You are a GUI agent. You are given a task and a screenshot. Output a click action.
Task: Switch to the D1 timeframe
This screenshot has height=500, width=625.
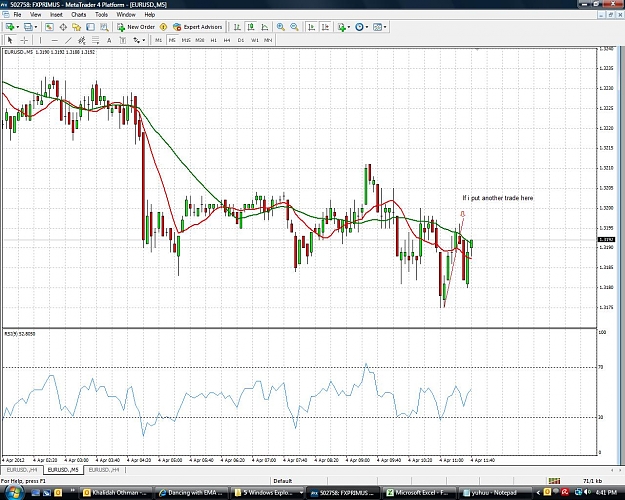(241, 40)
